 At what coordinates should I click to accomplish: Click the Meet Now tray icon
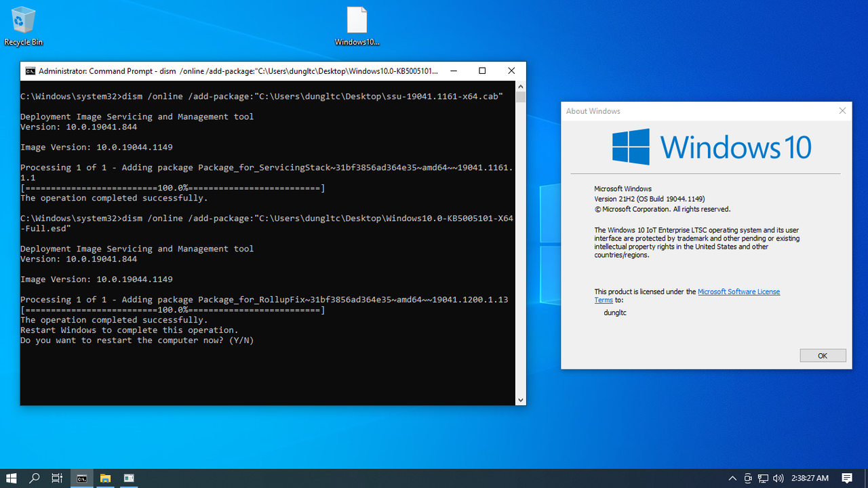pyautogui.click(x=748, y=478)
